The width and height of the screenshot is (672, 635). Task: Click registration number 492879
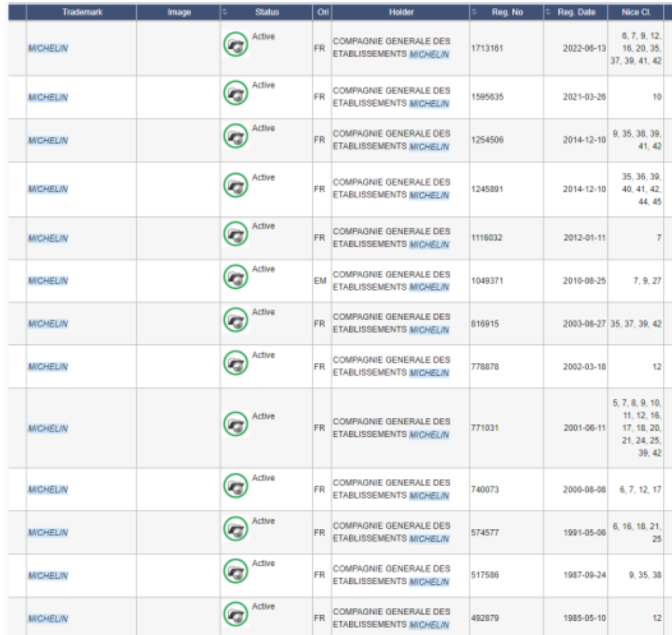click(x=485, y=618)
